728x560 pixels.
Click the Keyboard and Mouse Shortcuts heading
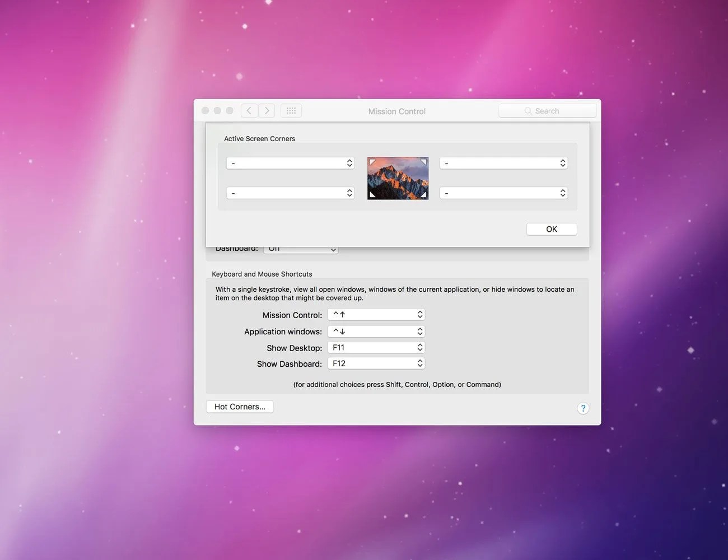coord(262,274)
